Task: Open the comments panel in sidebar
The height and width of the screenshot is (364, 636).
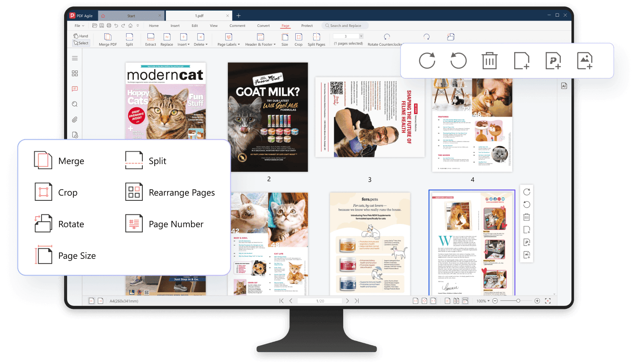Action: (75, 89)
